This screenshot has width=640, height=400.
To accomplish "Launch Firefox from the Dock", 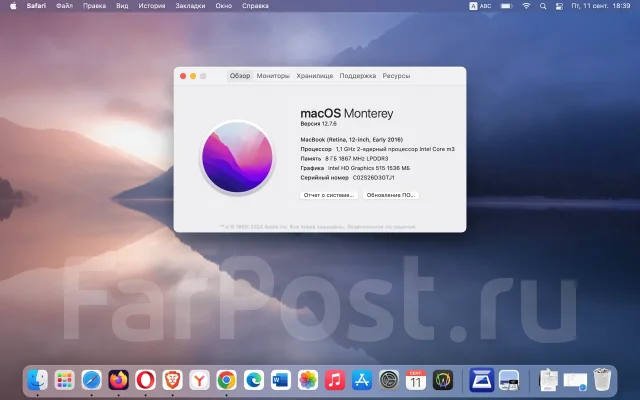I will click(118, 380).
